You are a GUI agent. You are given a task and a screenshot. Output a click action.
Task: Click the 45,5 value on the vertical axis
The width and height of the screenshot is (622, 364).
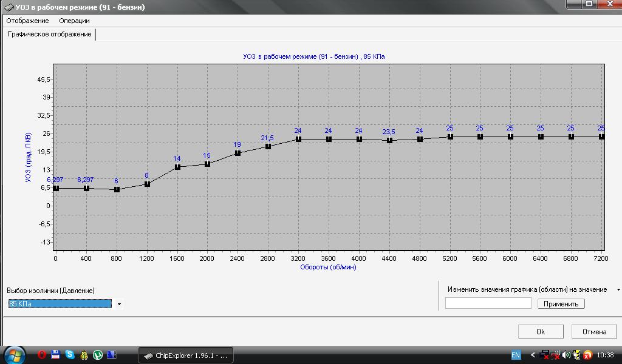[44, 79]
